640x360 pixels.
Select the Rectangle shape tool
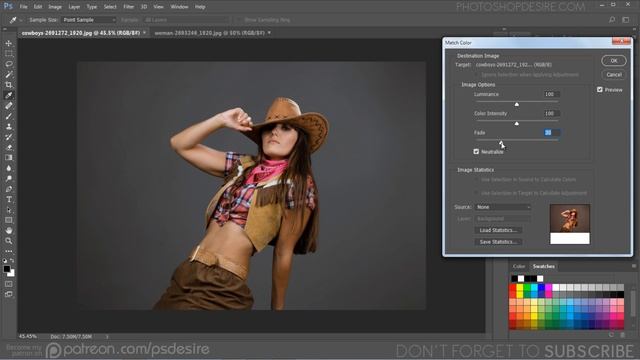tap(9, 220)
